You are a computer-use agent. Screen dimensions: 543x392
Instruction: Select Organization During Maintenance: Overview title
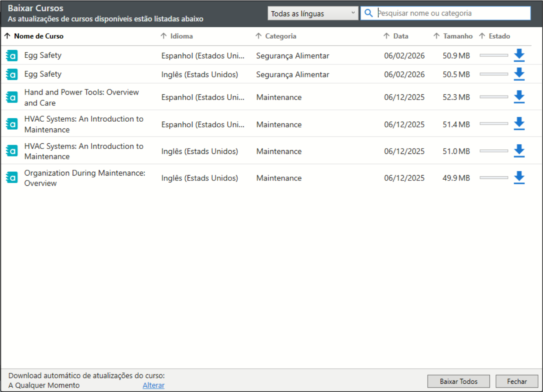click(85, 178)
